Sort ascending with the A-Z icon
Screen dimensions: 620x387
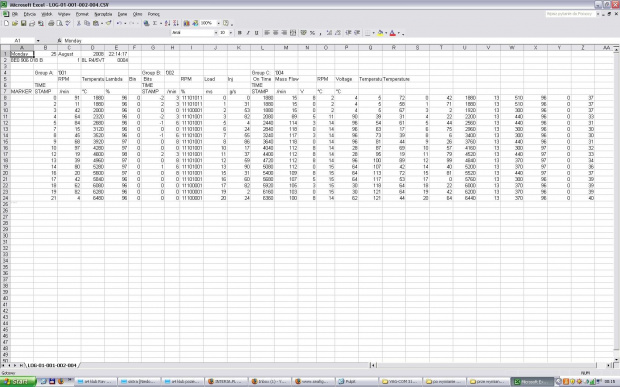click(167, 23)
